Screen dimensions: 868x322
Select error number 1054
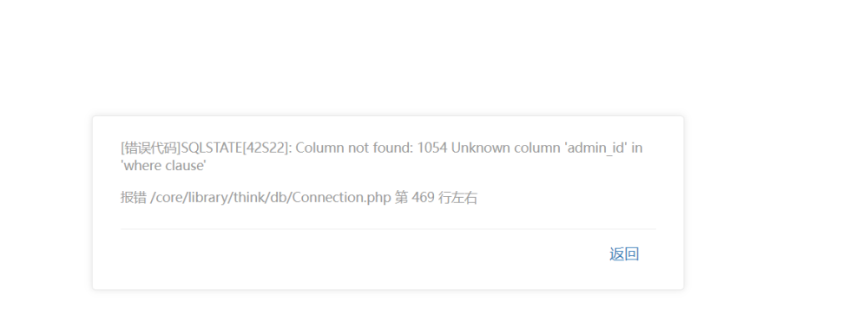tap(431, 148)
